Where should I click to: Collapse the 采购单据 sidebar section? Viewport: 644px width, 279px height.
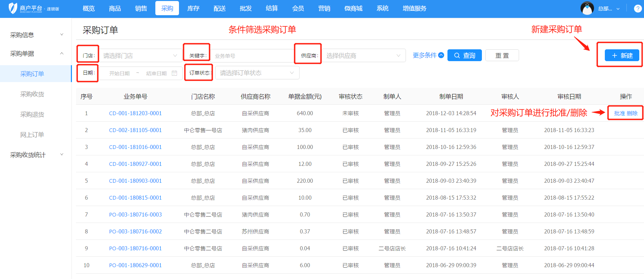pos(61,54)
